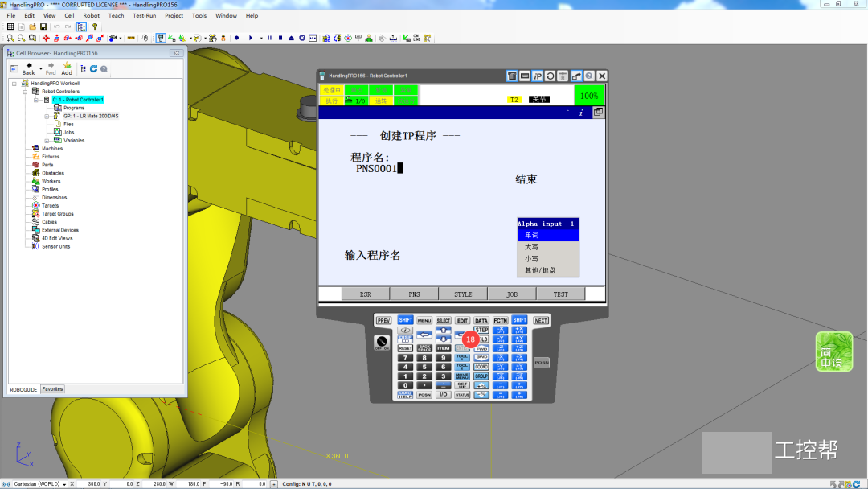Image resolution: width=868 pixels, height=489 pixels.
Task: Toggle the Cell Browser toolbar icon
Action: pyautogui.click(x=81, y=27)
